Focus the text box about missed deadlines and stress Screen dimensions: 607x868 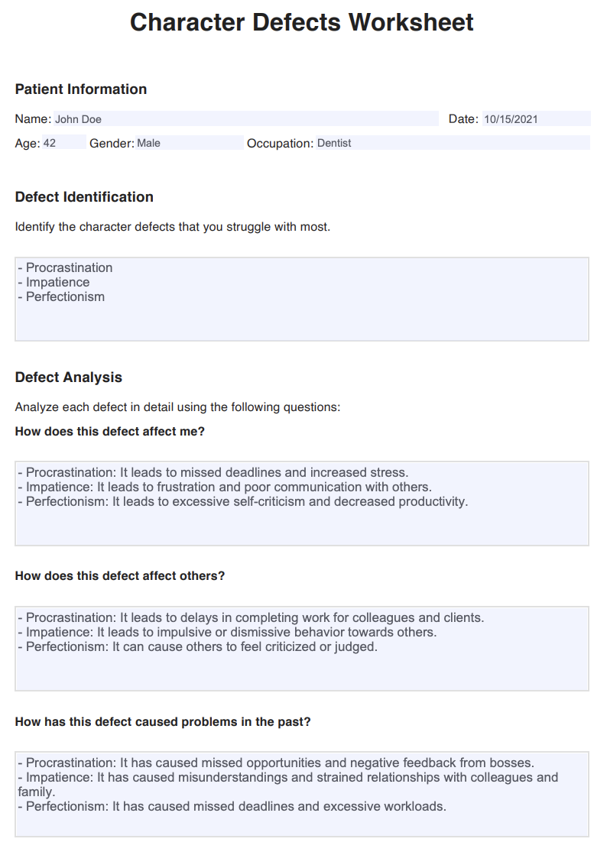click(x=302, y=503)
